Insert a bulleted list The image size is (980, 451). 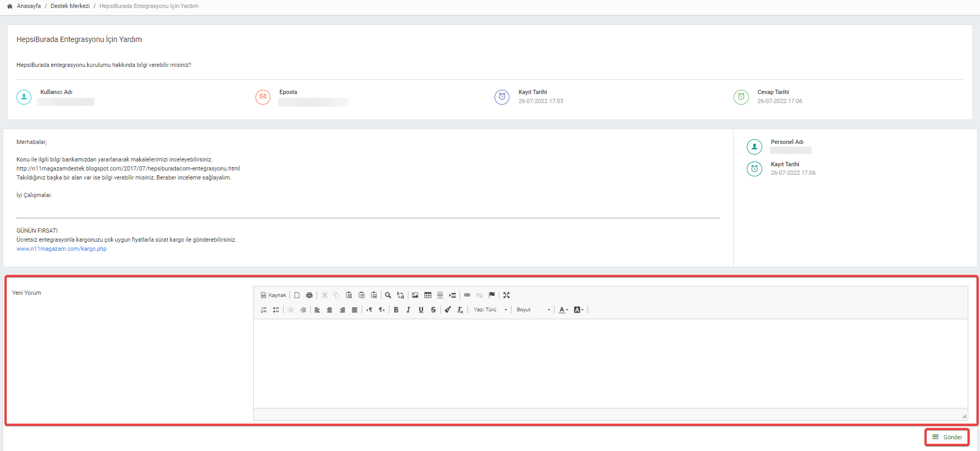[276, 310]
